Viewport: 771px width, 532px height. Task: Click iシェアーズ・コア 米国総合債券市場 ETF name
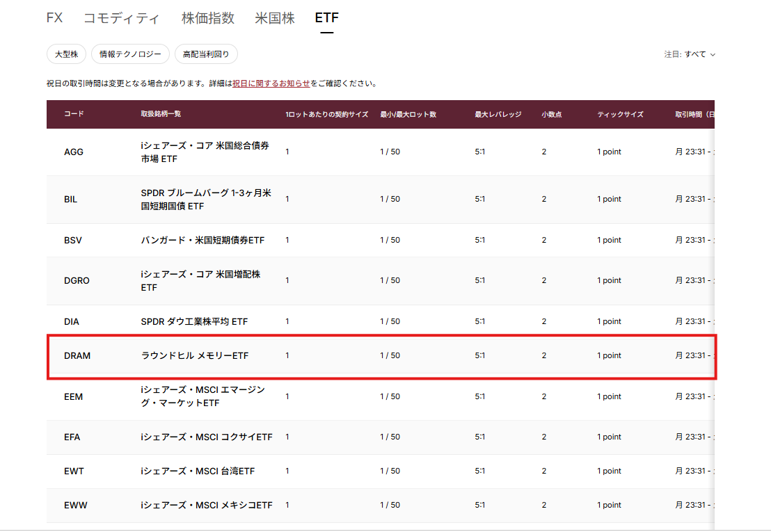tap(205, 152)
